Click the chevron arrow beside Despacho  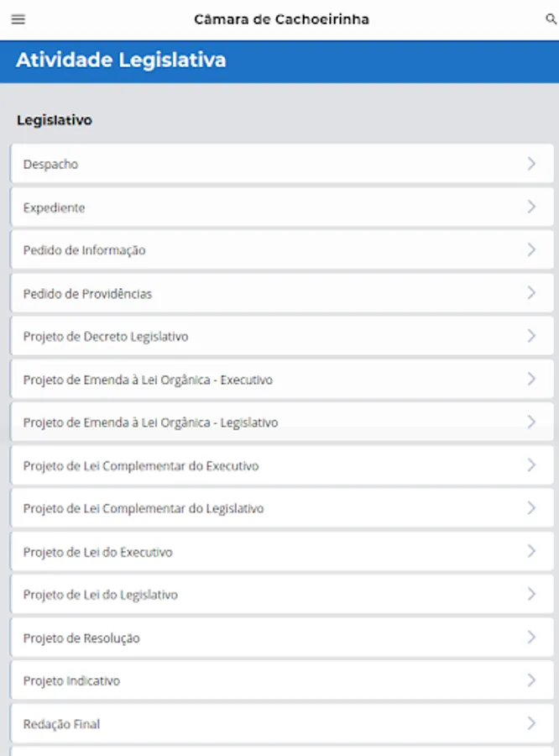531,164
